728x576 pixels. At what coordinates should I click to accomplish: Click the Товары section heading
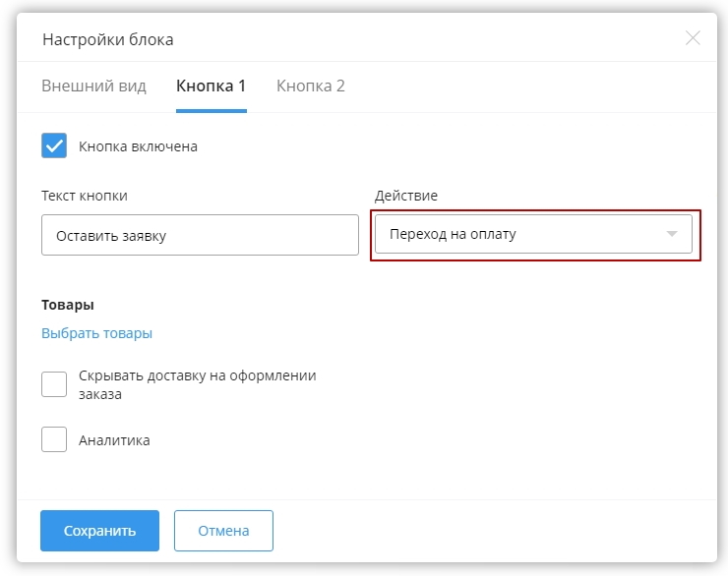tap(67, 305)
